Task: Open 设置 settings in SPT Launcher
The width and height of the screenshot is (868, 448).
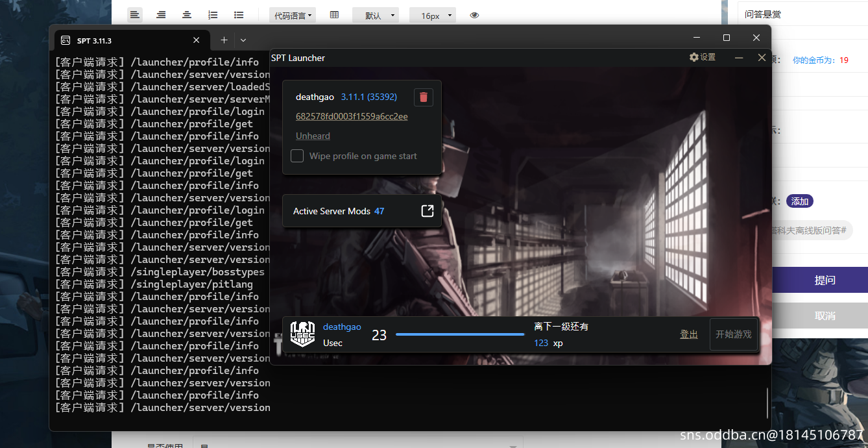Action: 703,57
